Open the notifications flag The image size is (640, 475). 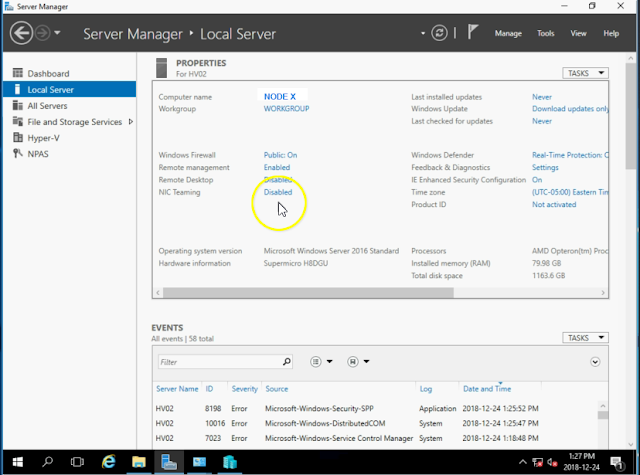tap(472, 32)
